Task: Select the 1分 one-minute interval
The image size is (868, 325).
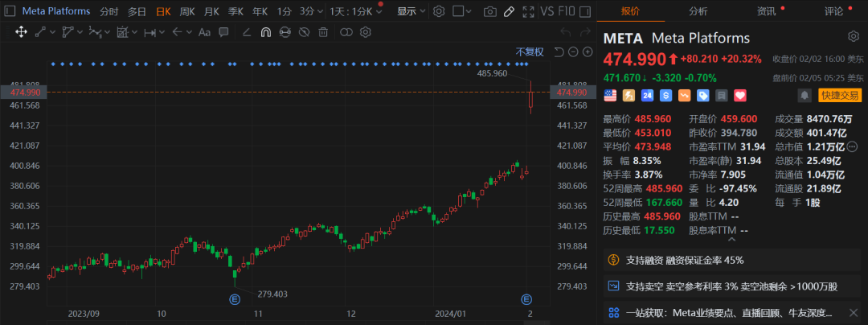Action: click(285, 11)
